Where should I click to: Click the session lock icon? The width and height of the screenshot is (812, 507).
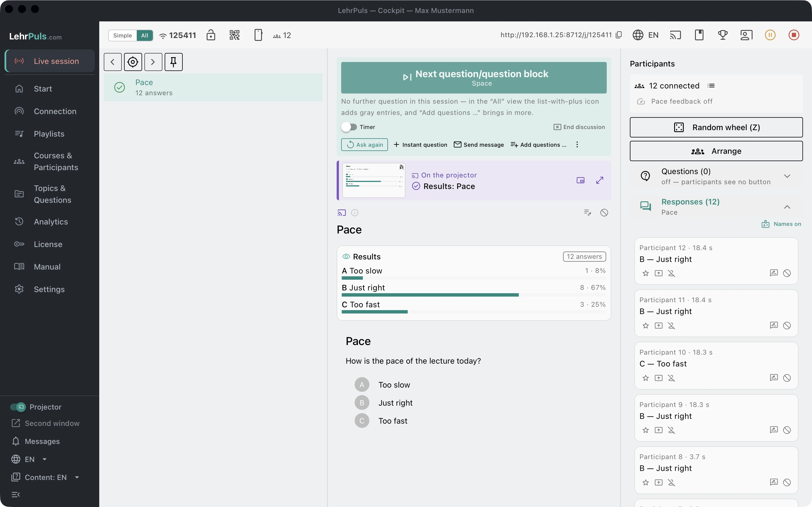211,35
